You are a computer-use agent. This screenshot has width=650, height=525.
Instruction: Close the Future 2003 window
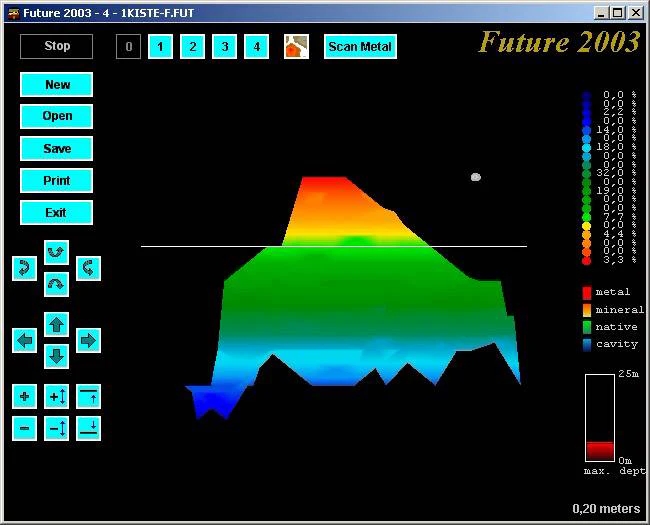click(x=636, y=13)
